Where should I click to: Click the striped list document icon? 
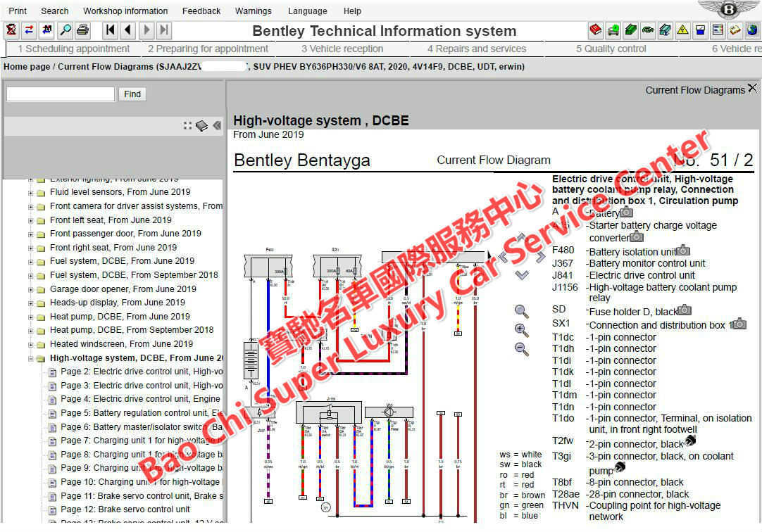(718, 30)
